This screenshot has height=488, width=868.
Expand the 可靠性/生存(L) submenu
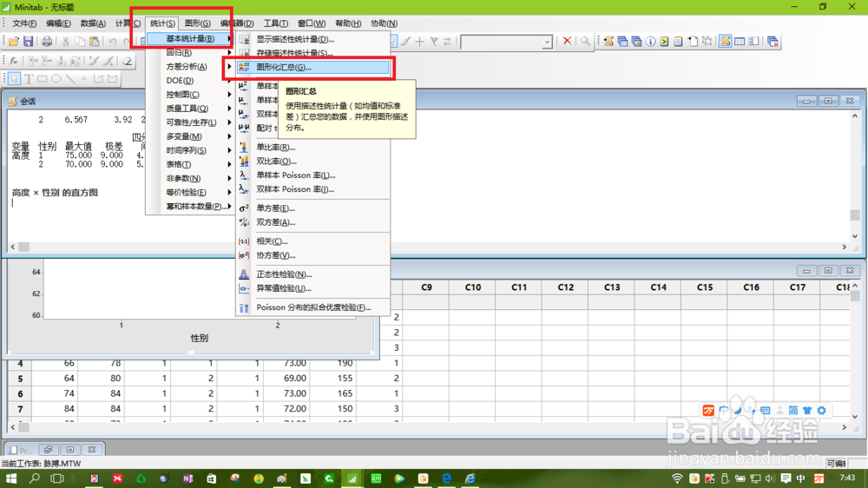click(190, 122)
